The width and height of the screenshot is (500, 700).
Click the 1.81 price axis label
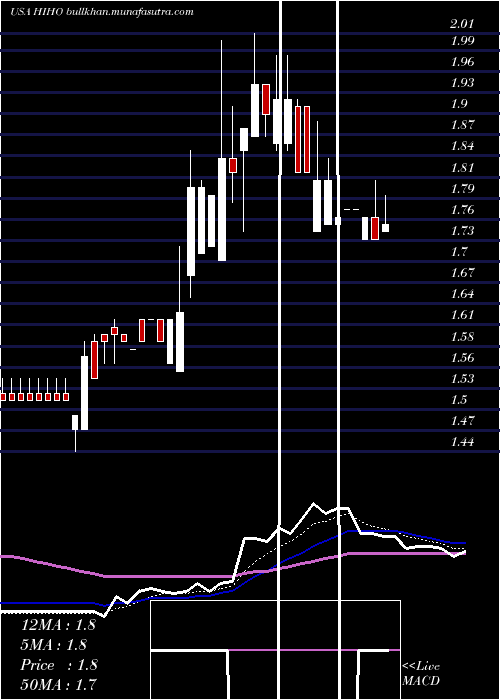pos(462,168)
